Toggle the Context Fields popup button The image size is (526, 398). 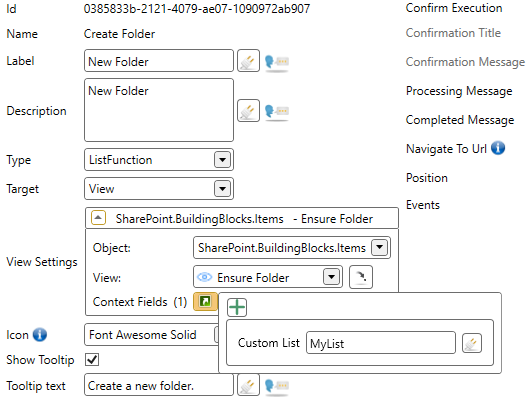[x=205, y=301]
